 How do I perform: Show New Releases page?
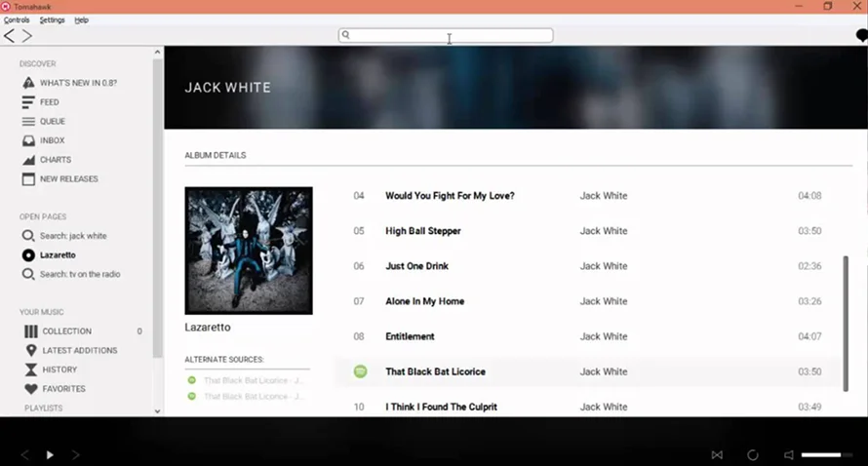[x=68, y=179]
